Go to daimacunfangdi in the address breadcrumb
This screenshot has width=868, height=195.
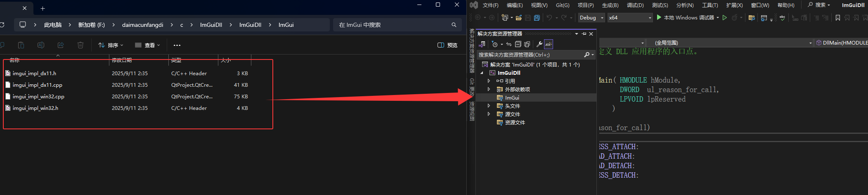(x=142, y=25)
